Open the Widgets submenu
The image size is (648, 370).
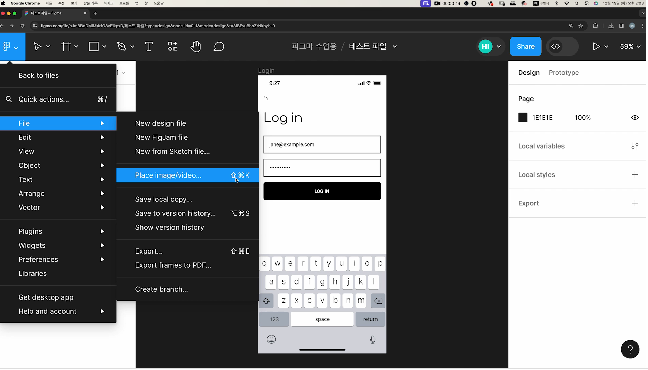coord(58,246)
